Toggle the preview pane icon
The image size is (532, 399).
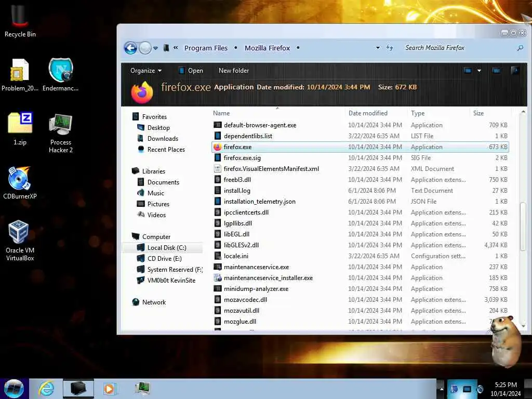click(496, 71)
